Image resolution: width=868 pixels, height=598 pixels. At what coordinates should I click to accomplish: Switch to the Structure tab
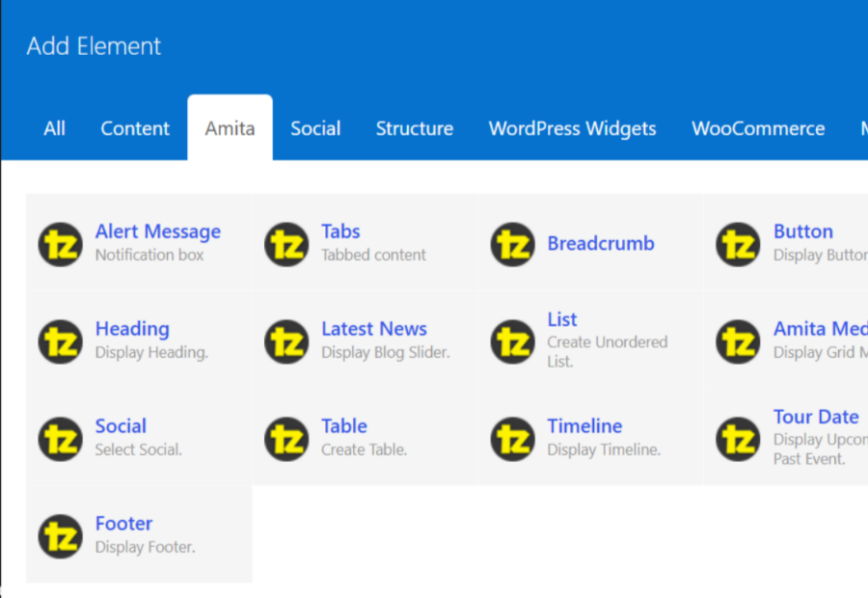pyautogui.click(x=415, y=128)
